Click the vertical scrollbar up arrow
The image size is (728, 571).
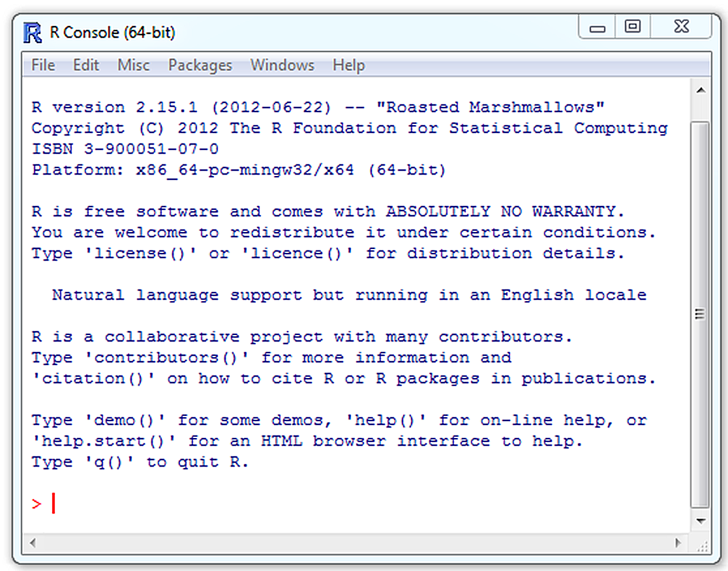pyautogui.click(x=701, y=91)
